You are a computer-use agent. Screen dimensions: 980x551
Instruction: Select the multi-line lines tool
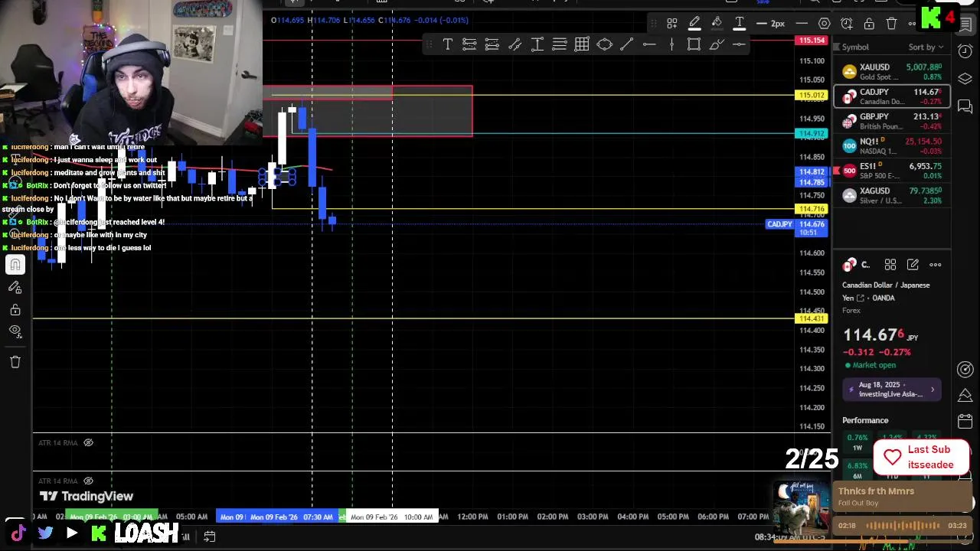[x=560, y=44]
